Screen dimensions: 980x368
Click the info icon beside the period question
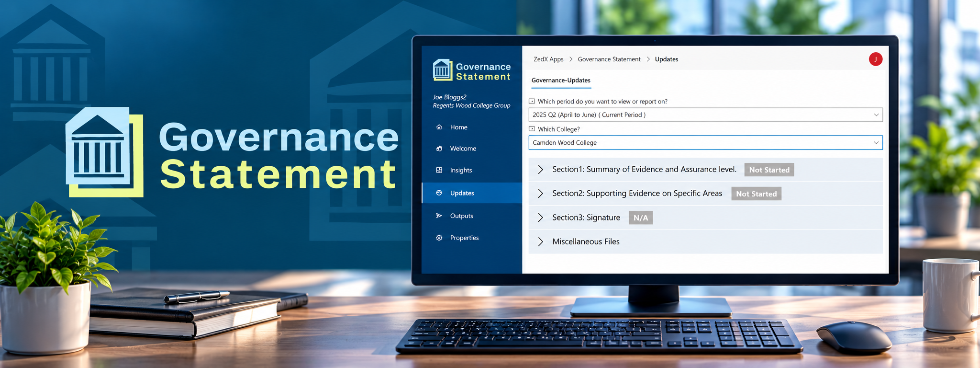tap(532, 101)
